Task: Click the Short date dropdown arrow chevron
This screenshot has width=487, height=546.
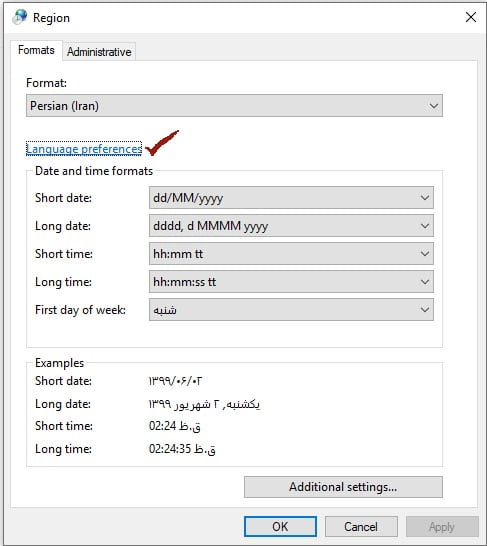Action: click(x=424, y=198)
